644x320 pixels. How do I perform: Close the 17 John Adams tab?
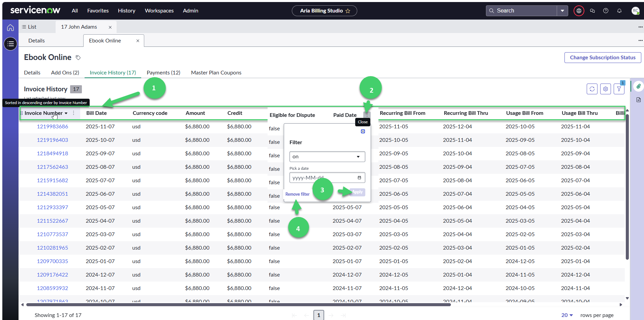(110, 27)
